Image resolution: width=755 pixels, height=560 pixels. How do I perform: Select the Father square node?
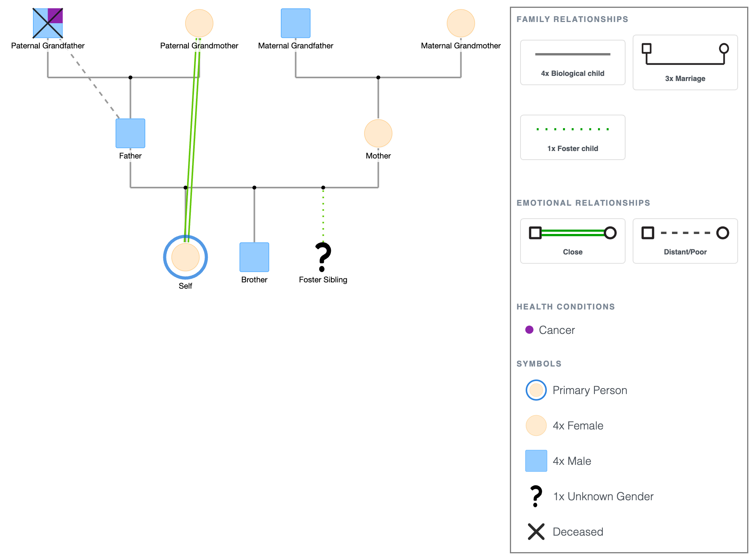pyautogui.click(x=130, y=133)
